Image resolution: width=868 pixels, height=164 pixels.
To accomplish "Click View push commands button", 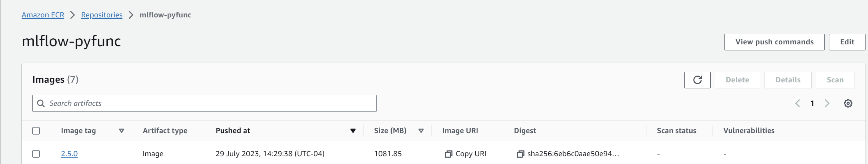I will coord(774,42).
